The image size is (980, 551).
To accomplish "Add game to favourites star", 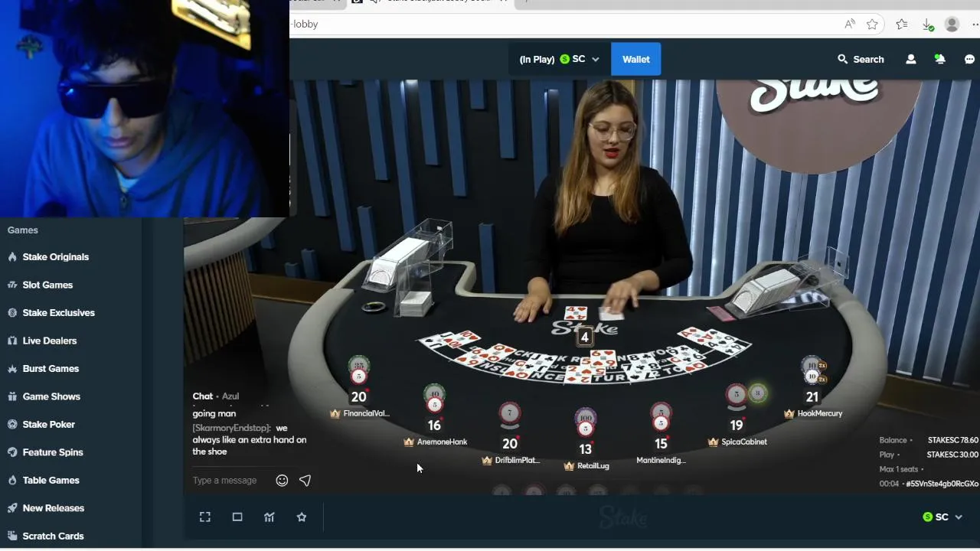I will [x=302, y=517].
